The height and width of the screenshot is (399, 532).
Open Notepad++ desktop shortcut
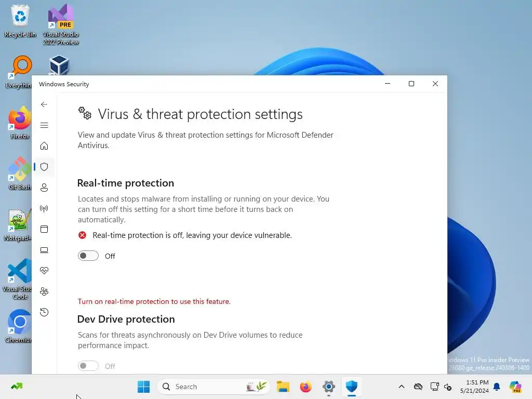tap(18, 225)
